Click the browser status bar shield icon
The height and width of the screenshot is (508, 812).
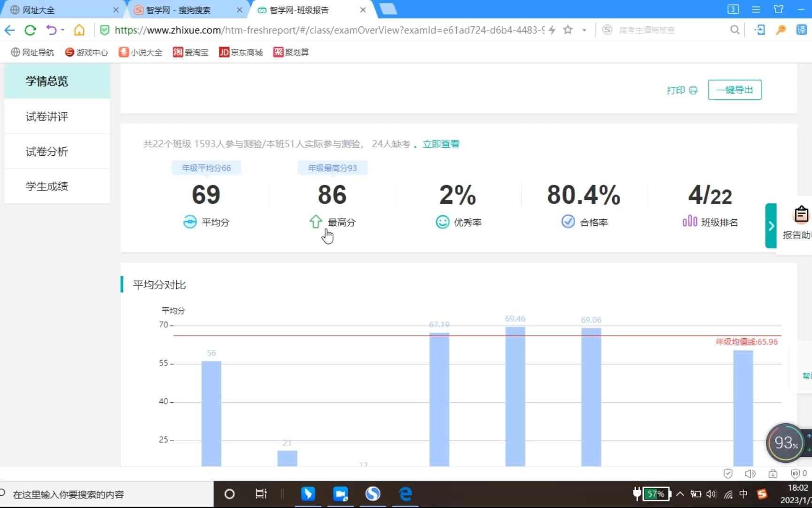coord(728,474)
